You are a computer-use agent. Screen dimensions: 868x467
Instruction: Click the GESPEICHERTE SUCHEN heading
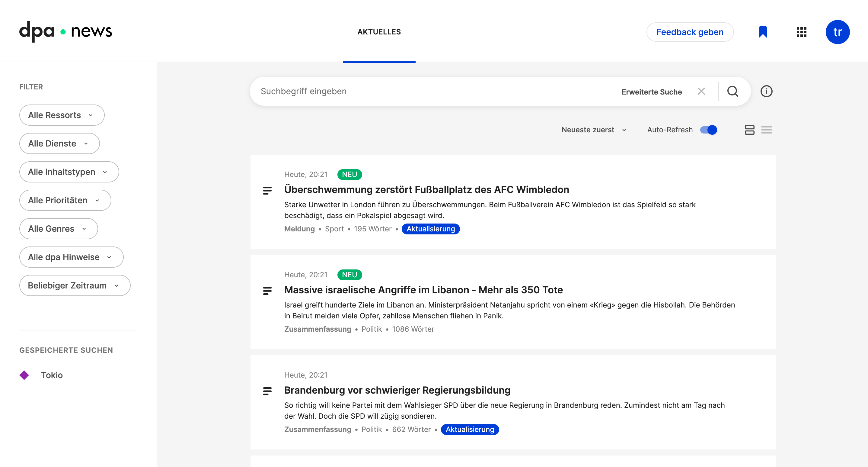coord(66,350)
